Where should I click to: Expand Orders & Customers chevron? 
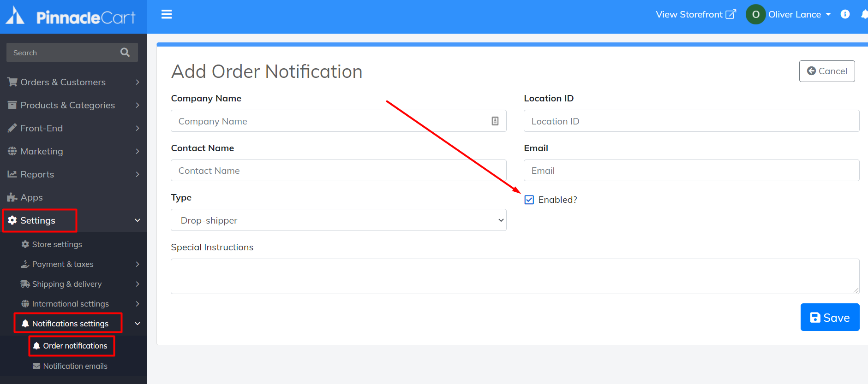138,82
